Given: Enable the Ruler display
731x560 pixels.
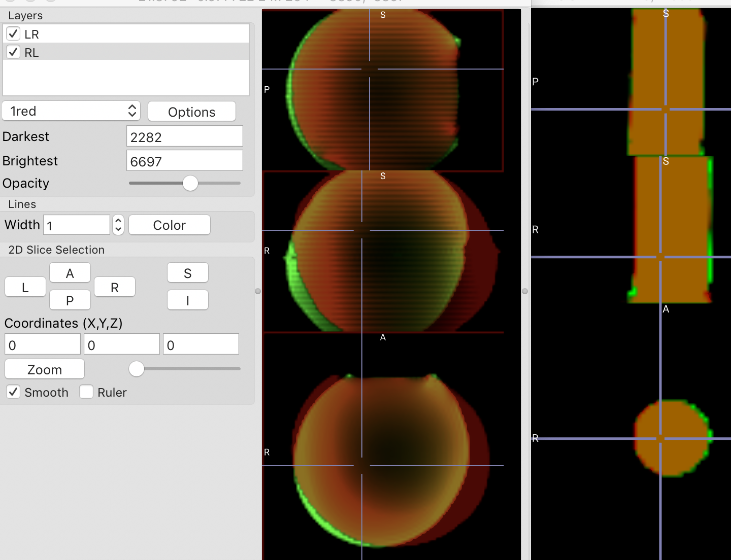Looking at the screenshot, I should point(86,391).
